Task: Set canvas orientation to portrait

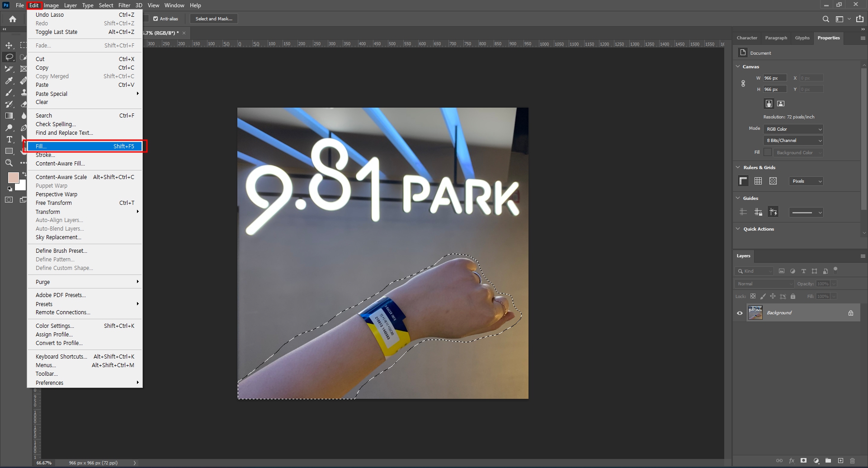Action: [x=769, y=104]
